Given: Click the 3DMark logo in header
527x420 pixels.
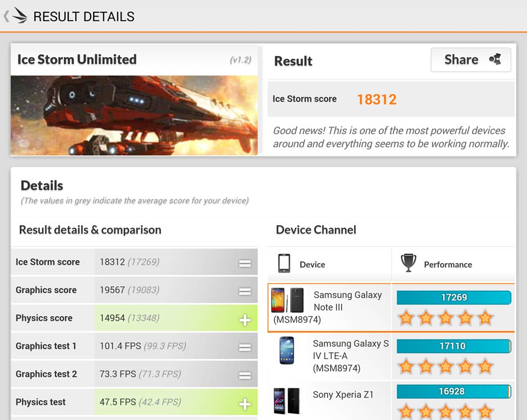Looking at the screenshot, I should point(19,16).
